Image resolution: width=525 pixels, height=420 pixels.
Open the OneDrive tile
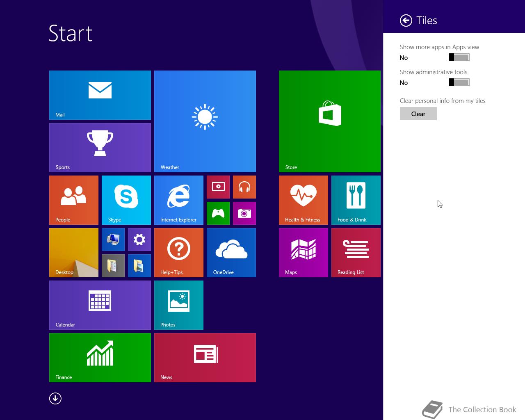pyautogui.click(x=231, y=253)
